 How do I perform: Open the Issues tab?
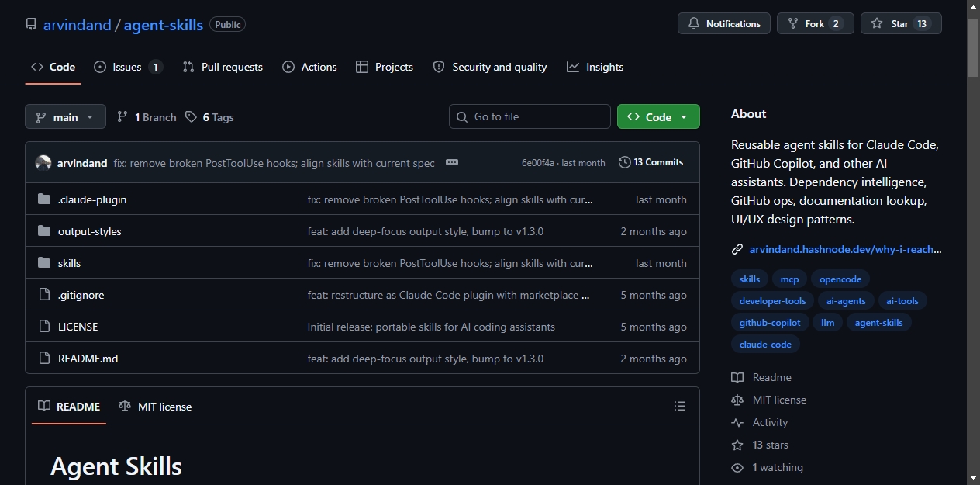click(x=128, y=67)
